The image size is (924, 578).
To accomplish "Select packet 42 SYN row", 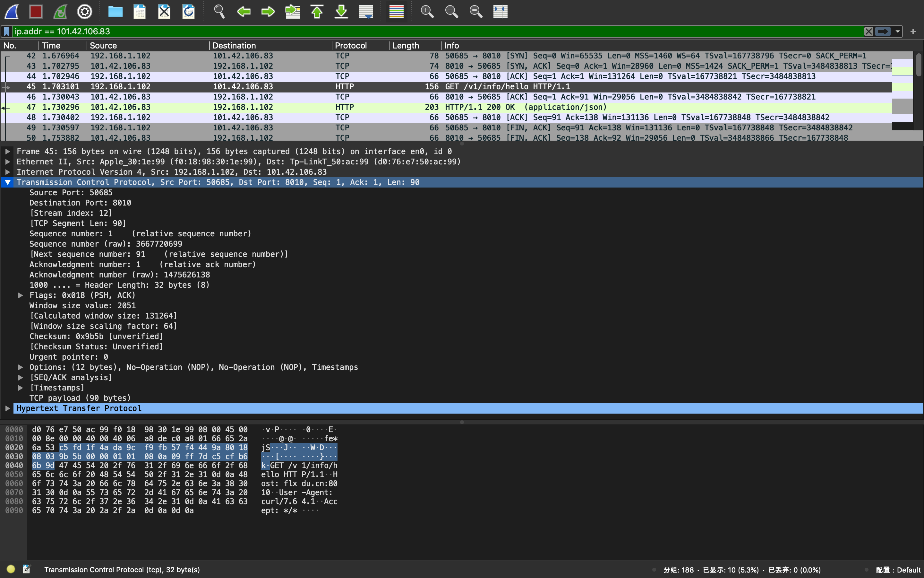I will 446,56.
